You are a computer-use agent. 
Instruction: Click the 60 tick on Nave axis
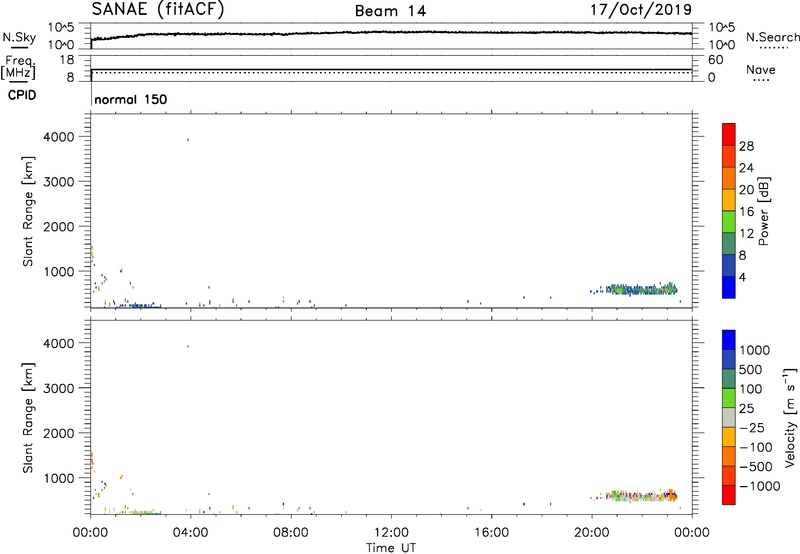tap(715, 60)
